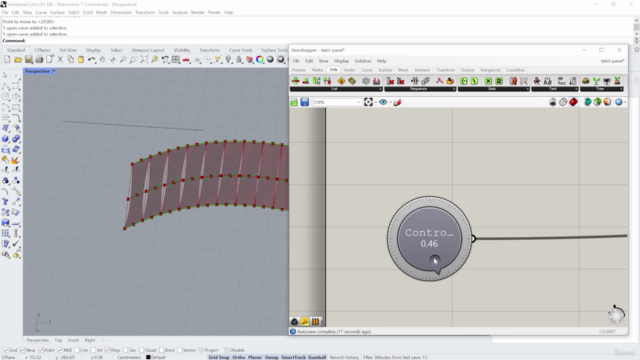The height and width of the screenshot is (360, 640).
Task: Click the Control Knob dial showing 0.46
Action: click(429, 238)
